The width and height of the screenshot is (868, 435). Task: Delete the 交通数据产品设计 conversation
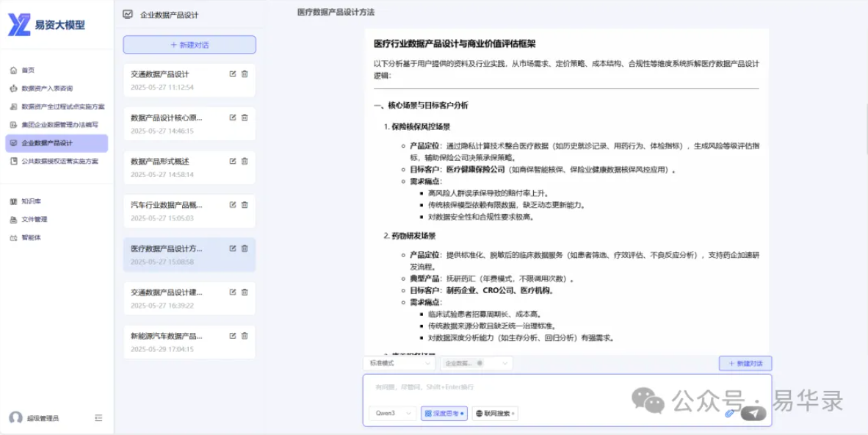(245, 73)
